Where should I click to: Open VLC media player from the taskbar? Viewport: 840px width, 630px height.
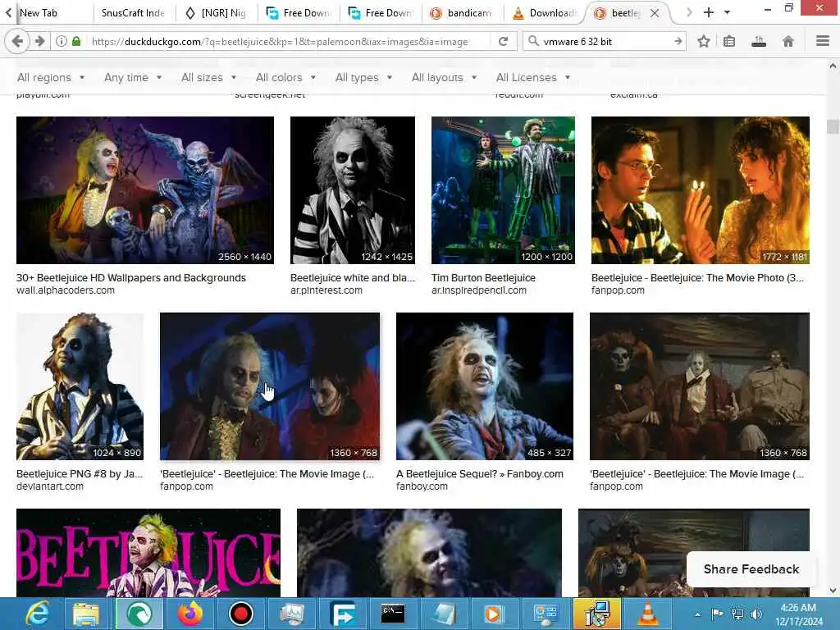[x=647, y=614]
